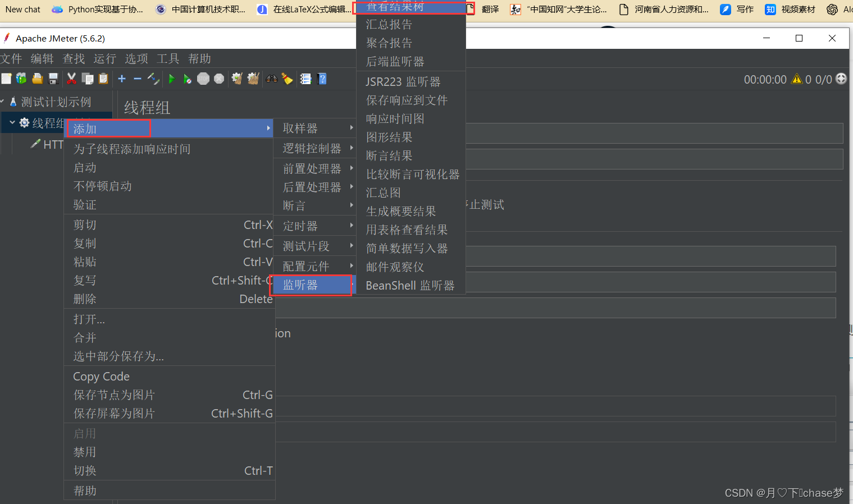
Task: Click the Open file folder icon
Action: [x=38, y=79]
